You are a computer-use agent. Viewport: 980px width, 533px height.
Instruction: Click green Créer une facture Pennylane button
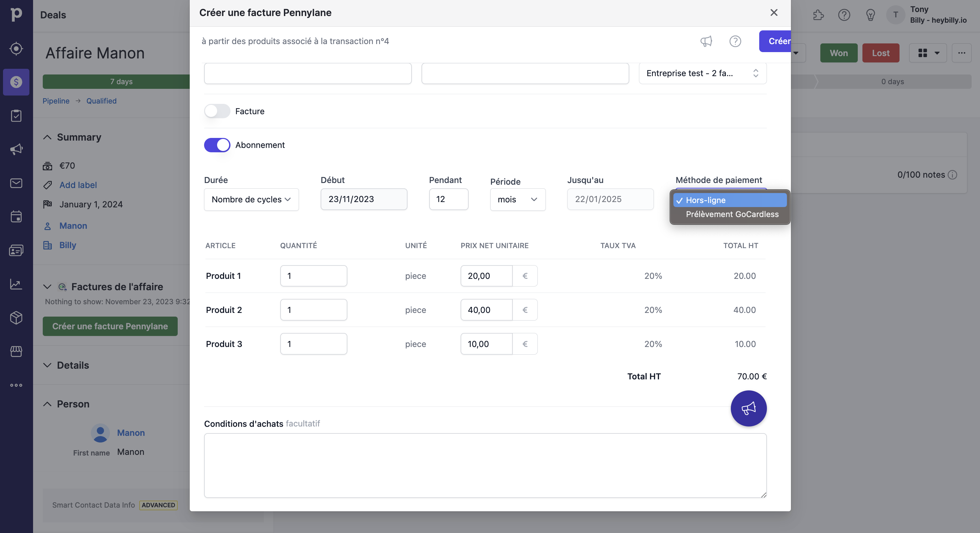coord(110,326)
